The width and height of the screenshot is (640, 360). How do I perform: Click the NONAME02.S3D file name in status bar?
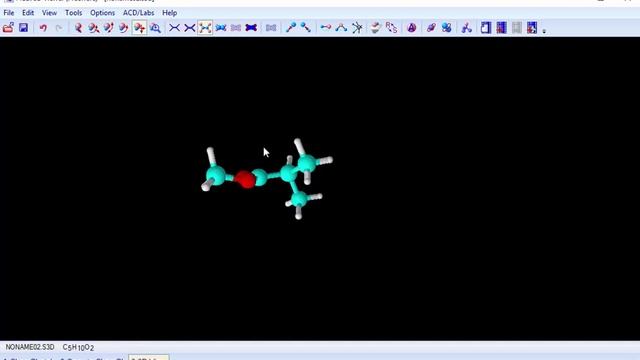point(30,347)
